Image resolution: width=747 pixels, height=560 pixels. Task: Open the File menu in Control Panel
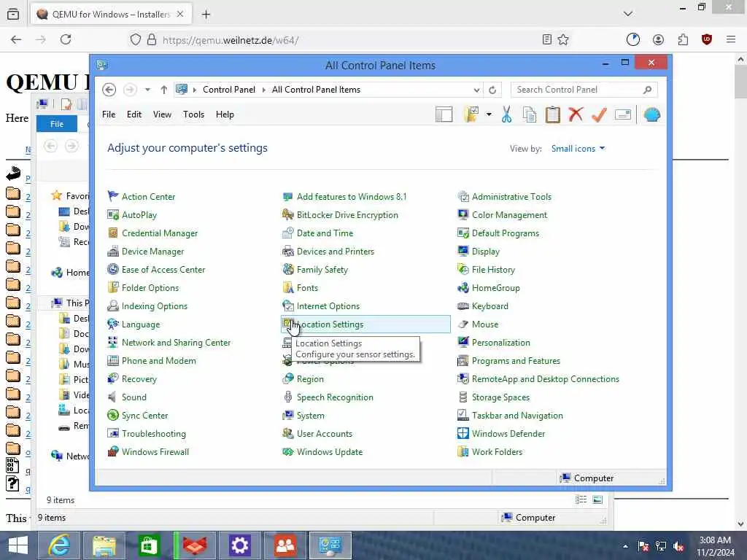click(109, 114)
